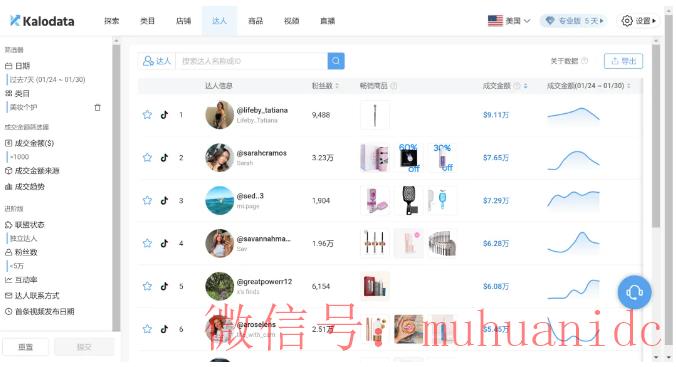Viewport: 677px width, 367px height.
Task: Open @greatpowerr12's product thumbnail
Action: (x=375, y=286)
